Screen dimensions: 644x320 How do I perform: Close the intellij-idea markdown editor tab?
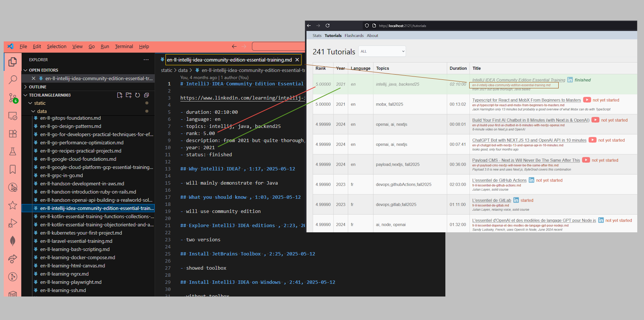(x=297, y=60)
